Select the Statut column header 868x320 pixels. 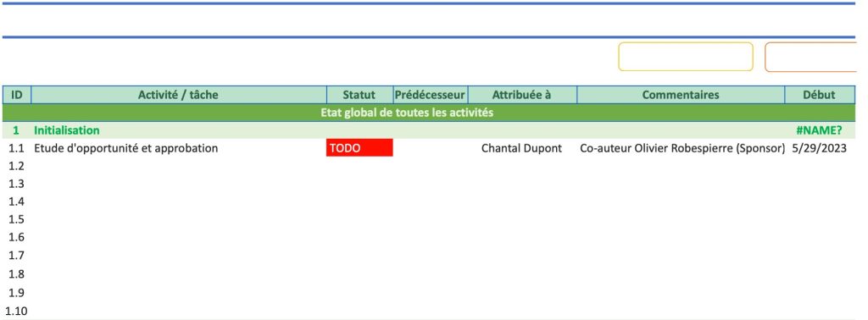359,95
